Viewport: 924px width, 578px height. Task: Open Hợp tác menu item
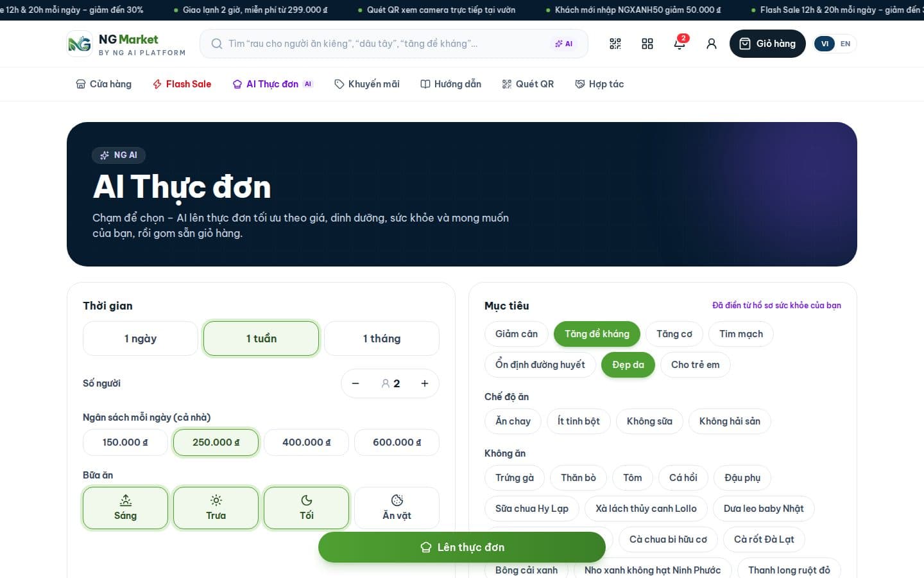(600, 84)
